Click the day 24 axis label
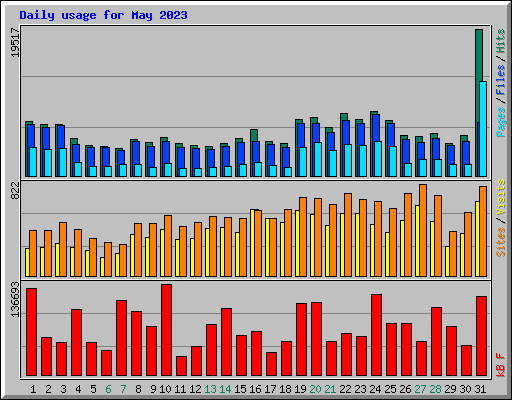Viewport: 512px width, 400px height. tap(375, 389)
